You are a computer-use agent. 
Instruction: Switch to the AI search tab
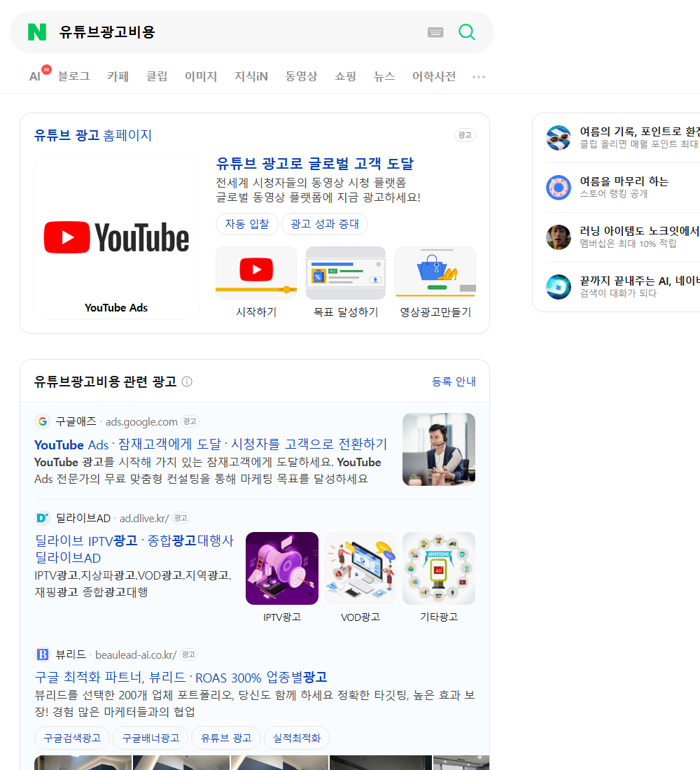point(35,76)
